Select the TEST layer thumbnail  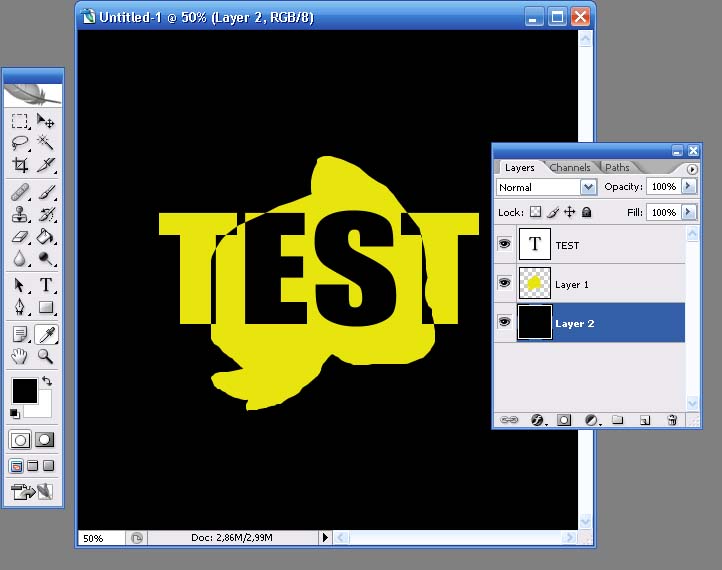(x=535, y=244)
